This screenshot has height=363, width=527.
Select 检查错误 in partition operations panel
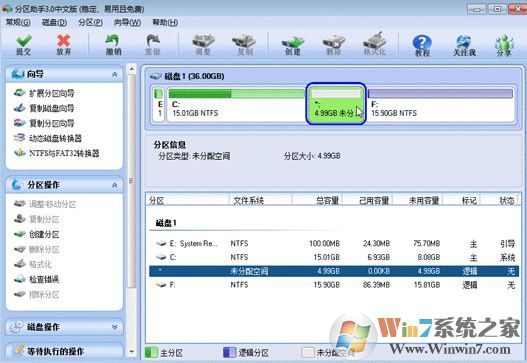click(37, 279)
